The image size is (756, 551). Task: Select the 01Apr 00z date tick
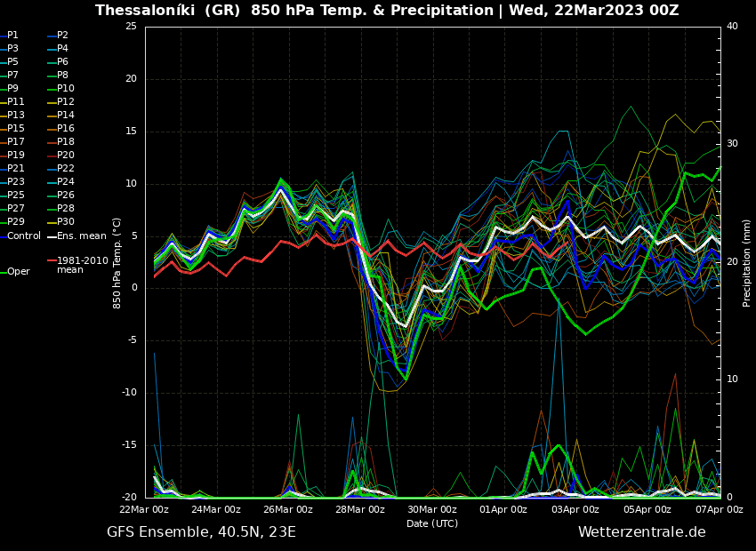point(503,509)
